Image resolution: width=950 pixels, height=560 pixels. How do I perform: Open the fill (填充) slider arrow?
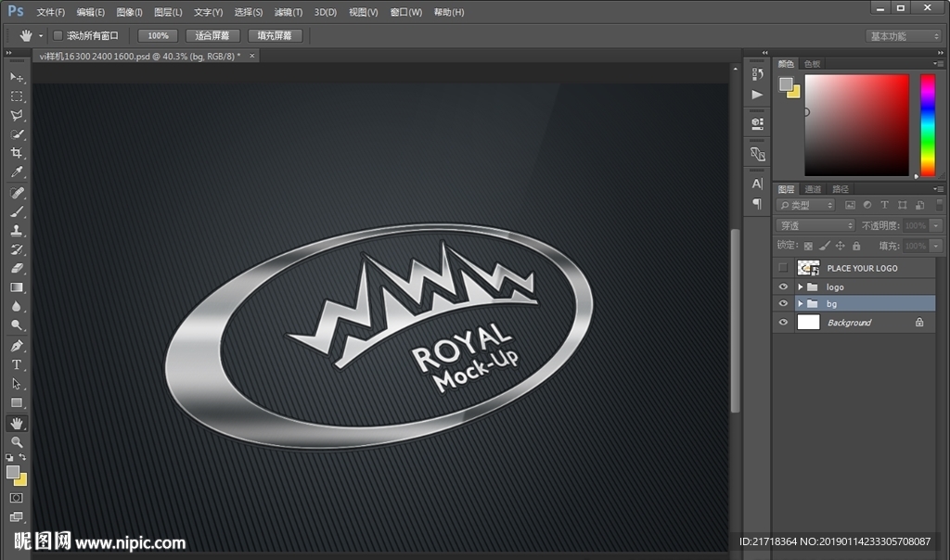coord(936,246)
